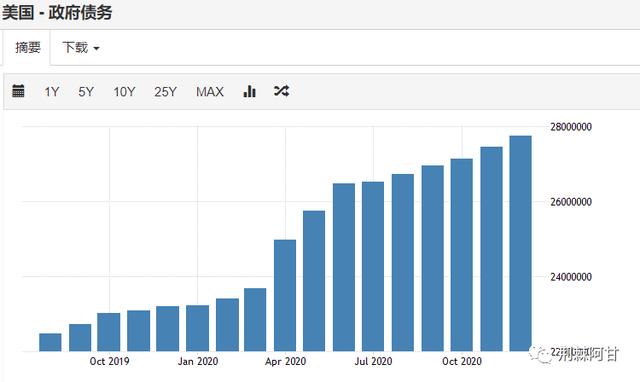Open the calendar date range picker
Viewport: 640px width, 382px height.
pyautogui.click(x=18, y=91)
